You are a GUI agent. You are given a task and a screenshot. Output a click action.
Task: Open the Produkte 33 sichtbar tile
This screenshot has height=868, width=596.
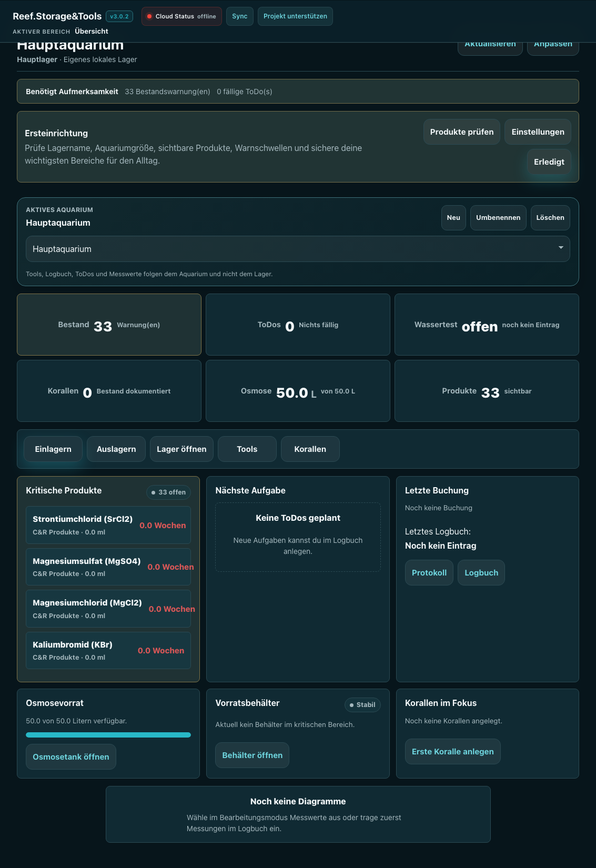[487, 391]
